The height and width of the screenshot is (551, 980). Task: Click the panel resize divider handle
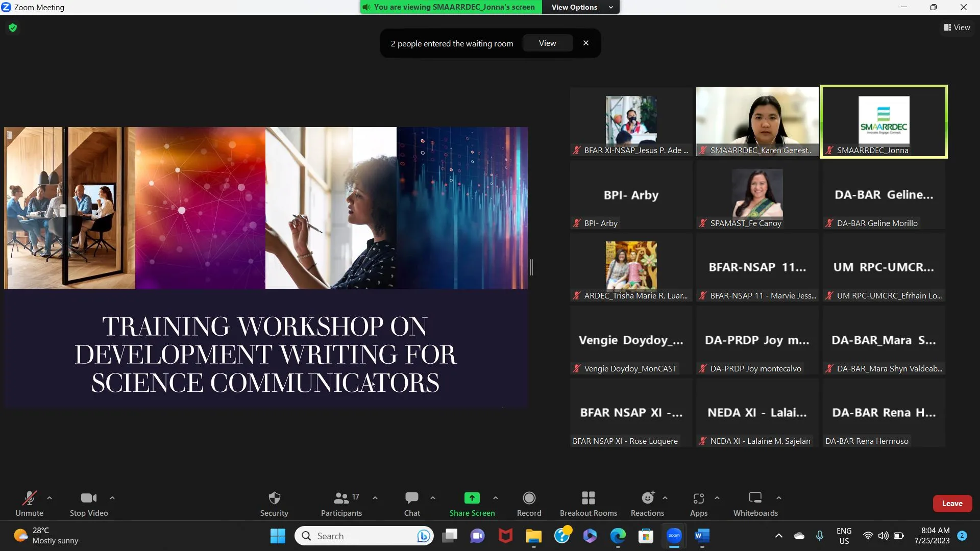coord(531,267)
